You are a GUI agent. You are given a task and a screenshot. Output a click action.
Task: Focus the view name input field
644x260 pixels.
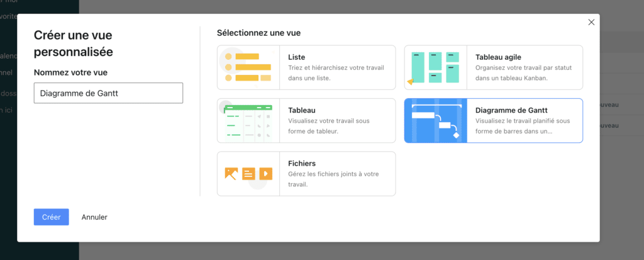click(x=108, y=93)
